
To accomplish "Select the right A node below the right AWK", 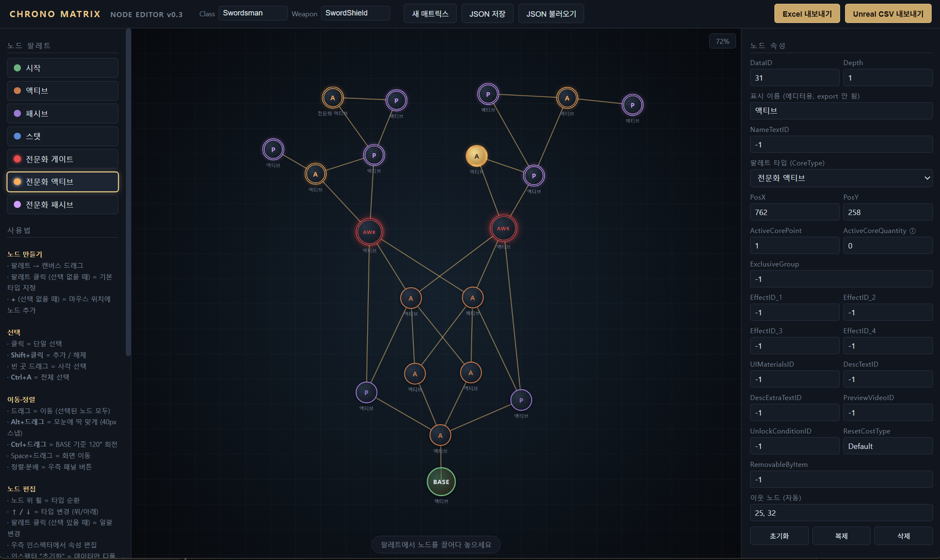I will tap(472, 298).
